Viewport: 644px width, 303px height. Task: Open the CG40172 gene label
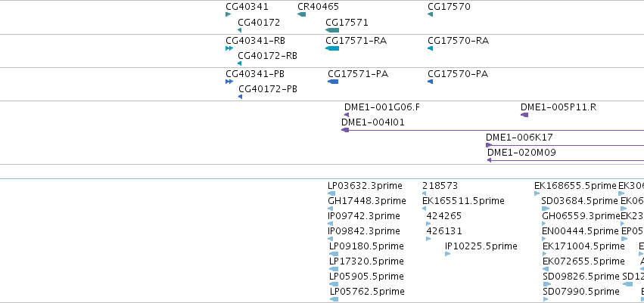pyautogui.click(x=259, y=23)
